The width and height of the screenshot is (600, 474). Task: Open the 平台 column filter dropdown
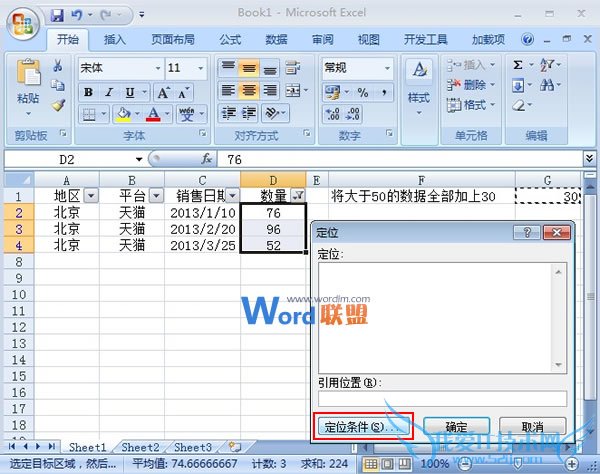[156, 196]
